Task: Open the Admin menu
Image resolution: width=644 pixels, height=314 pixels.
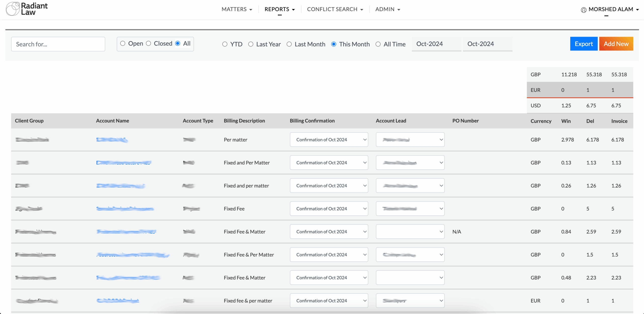Action: tap(388, 9)
